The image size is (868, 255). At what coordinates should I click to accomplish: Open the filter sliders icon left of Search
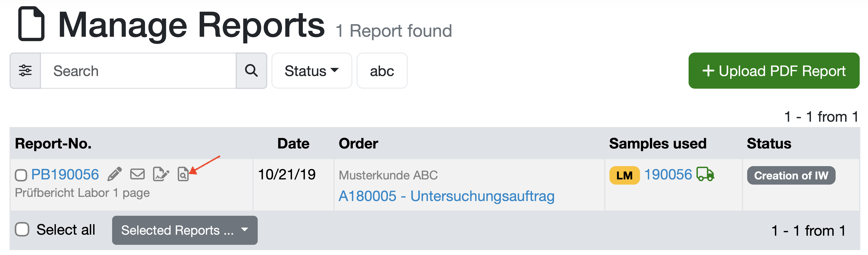(x=25, y=71)
